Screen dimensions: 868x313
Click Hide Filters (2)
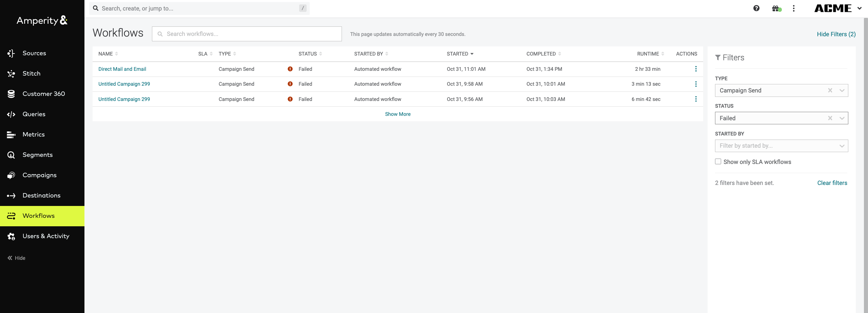(x=836, y=34)
